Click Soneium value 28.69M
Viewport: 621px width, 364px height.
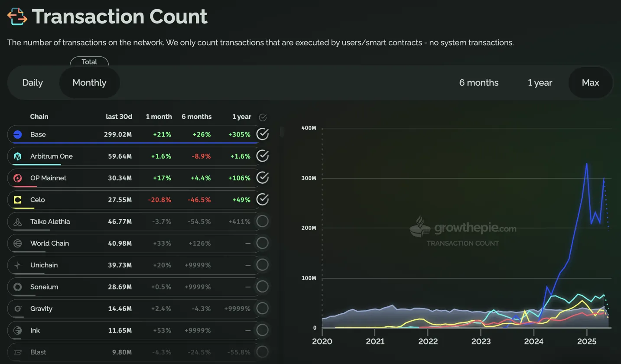click(120, 287)
